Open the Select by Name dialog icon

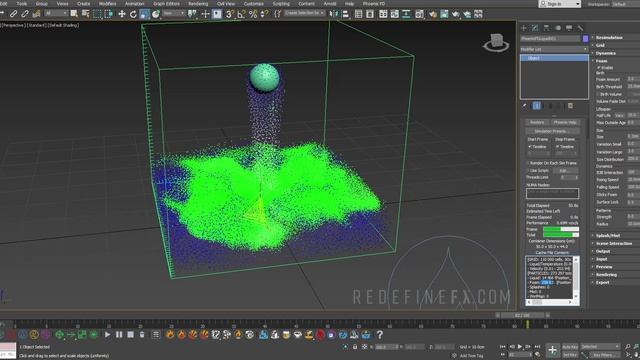pos(86,14)
